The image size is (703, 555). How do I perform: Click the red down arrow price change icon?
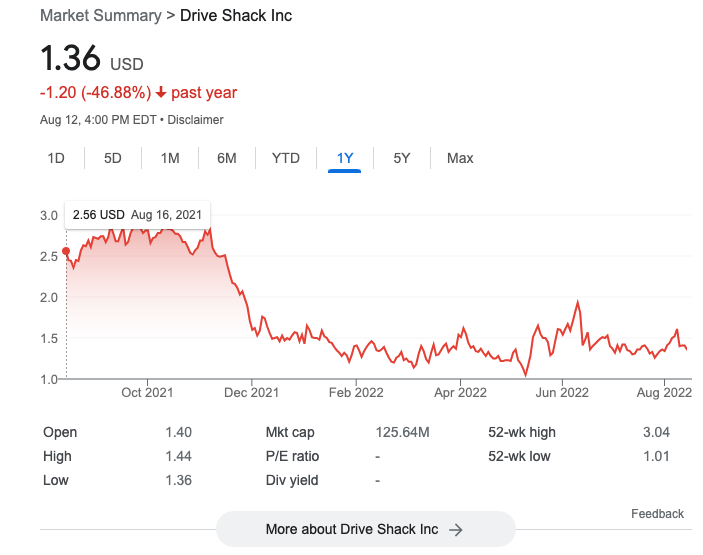(x=161, y=93)
